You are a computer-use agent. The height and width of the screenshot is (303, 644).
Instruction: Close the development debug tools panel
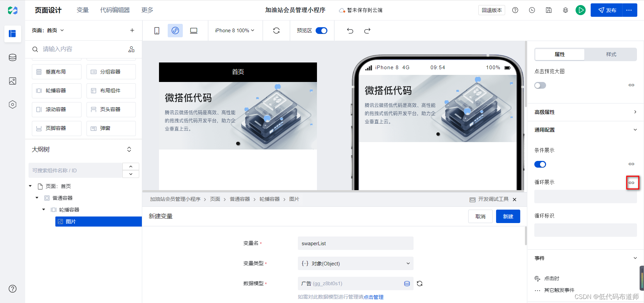point(515,200)
